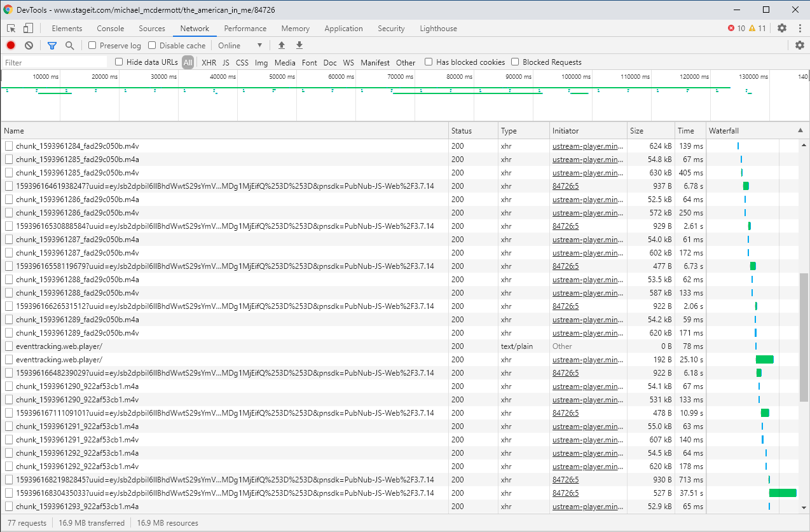
Task: Open the Lighthouse tab
Action: (438, 29)
